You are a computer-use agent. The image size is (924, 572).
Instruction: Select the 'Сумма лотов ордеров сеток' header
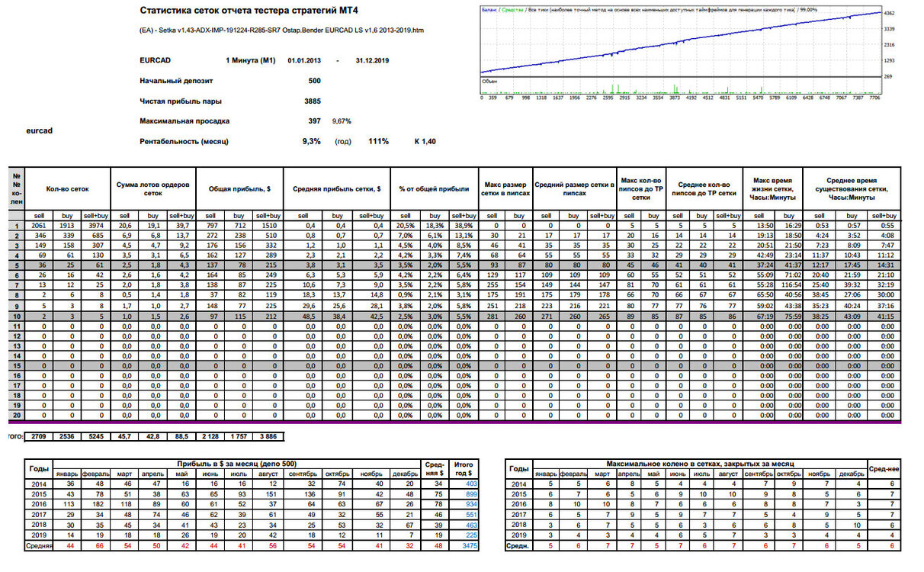click(153, 189)
